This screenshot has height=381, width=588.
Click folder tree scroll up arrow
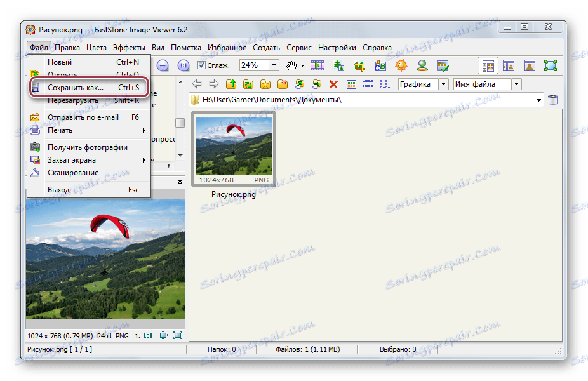[x=180, y=82]
